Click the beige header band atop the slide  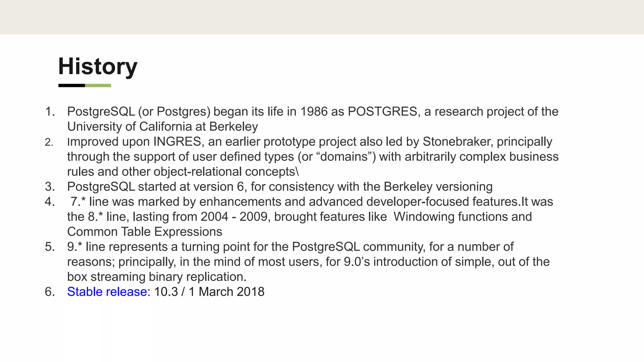(x=322, y=17)
